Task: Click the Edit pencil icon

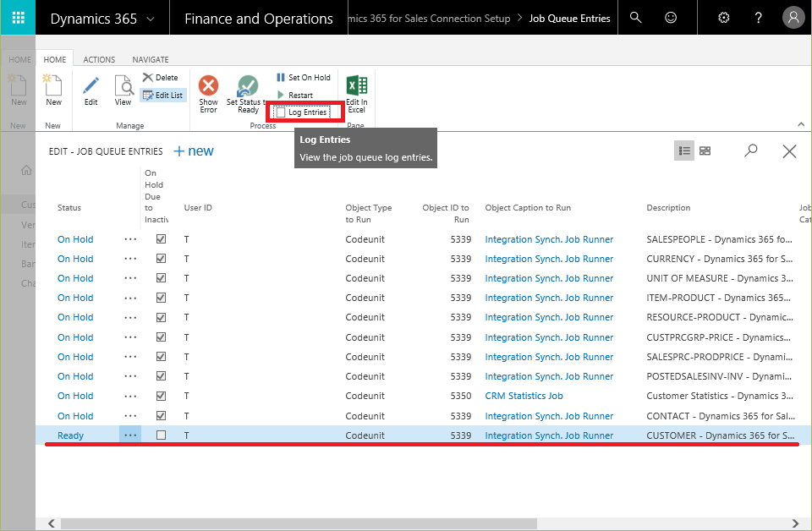Action: coord(91,85)
